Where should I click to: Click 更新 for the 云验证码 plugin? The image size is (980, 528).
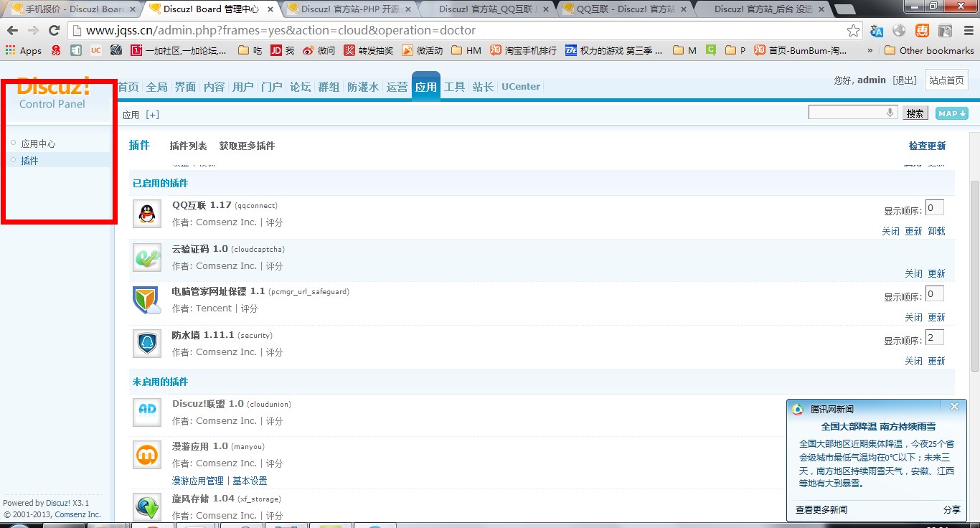[936, 273]
